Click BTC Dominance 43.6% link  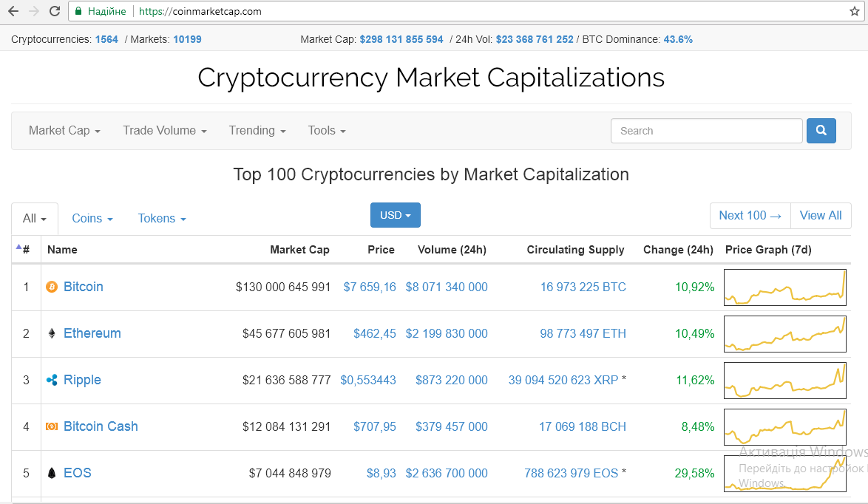(x=678, y=39)
